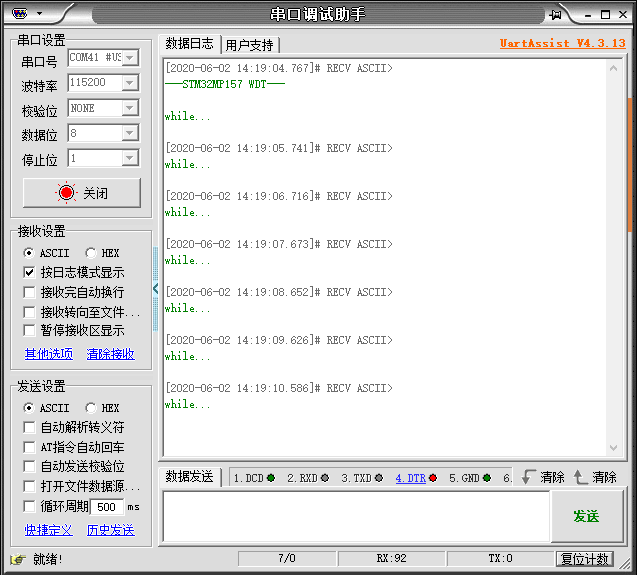Screen dimensions: 637x575
Task: Uncheck 按日志模式显示
Action: [29, 272]
